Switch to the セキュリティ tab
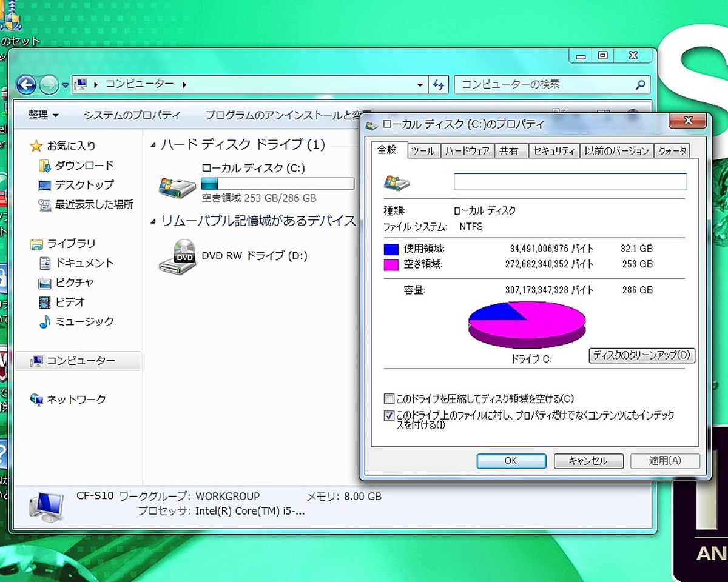Screen dimensions: 728x582 (553, 152)
